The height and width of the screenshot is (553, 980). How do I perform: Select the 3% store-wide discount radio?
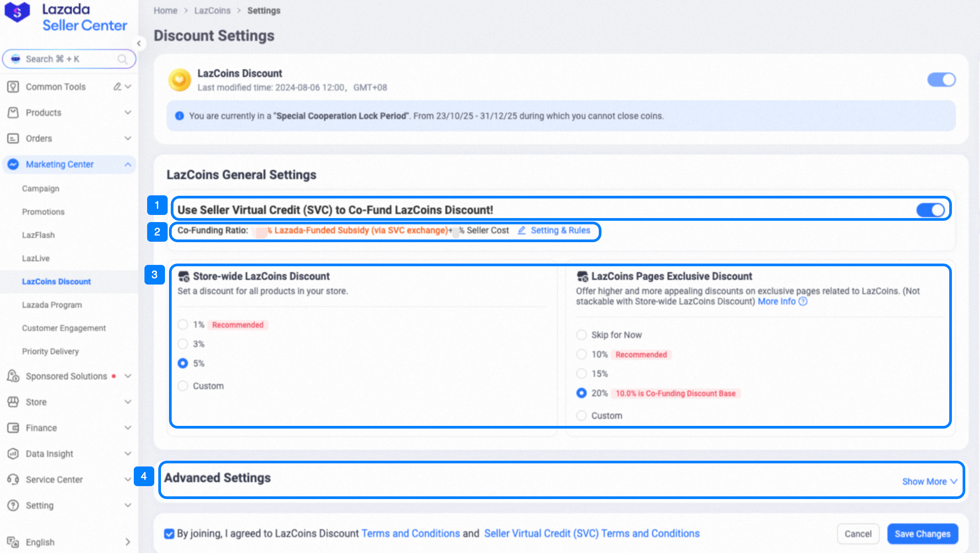click(183, 344)
